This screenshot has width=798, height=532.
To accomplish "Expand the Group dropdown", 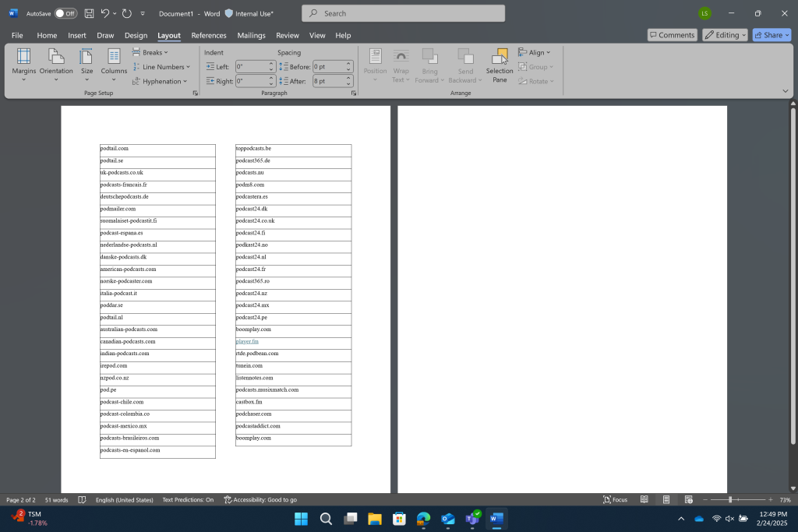I will (x=536, y=67).
